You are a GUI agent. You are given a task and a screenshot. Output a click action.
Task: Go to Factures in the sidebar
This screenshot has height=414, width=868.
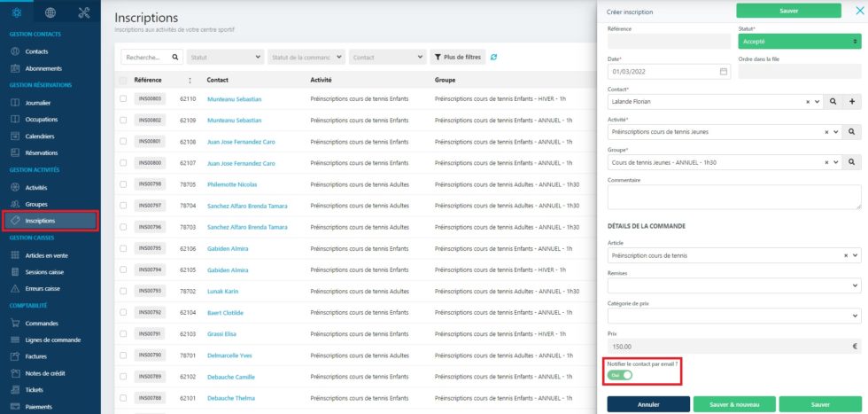point(37,356)
